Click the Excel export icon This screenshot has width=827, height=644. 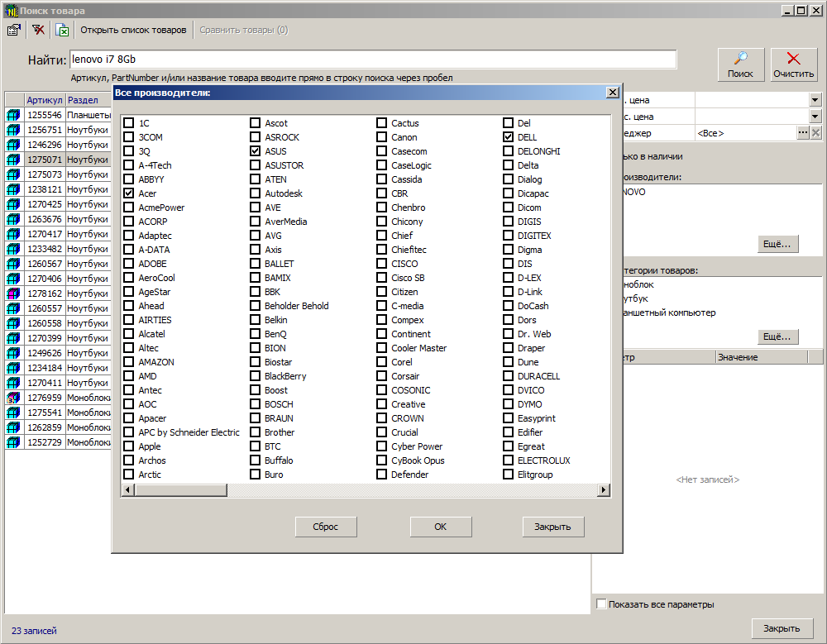(x=63, y=30)
